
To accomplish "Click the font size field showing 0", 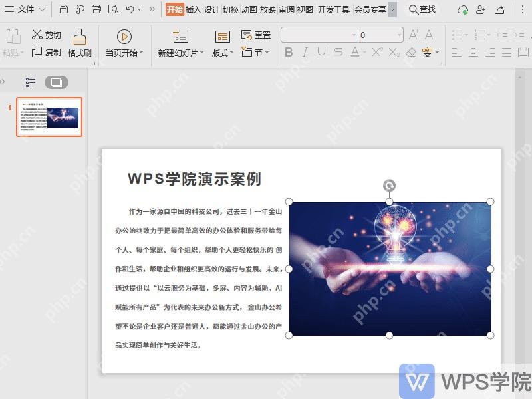I will click(380, 35).
